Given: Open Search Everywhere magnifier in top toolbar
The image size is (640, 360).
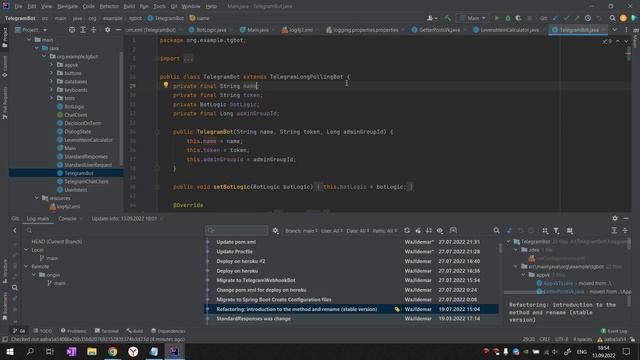Looking at the screenshot, I should [612, 18].
